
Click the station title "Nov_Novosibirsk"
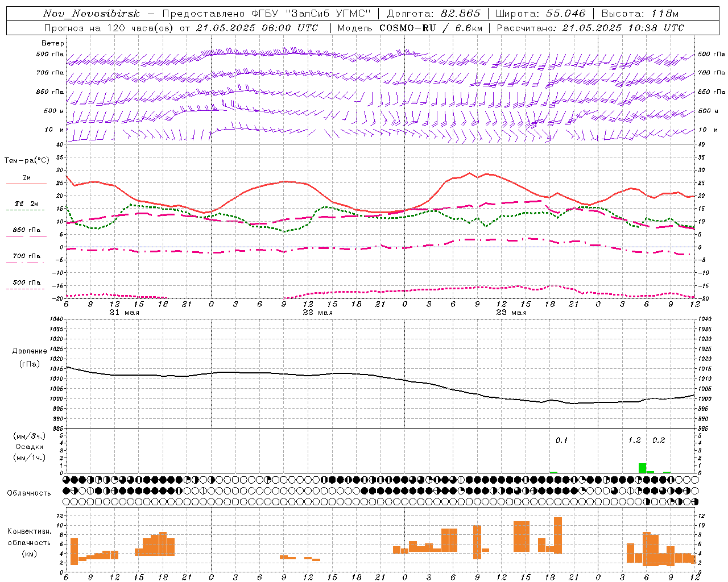[92, 14]
